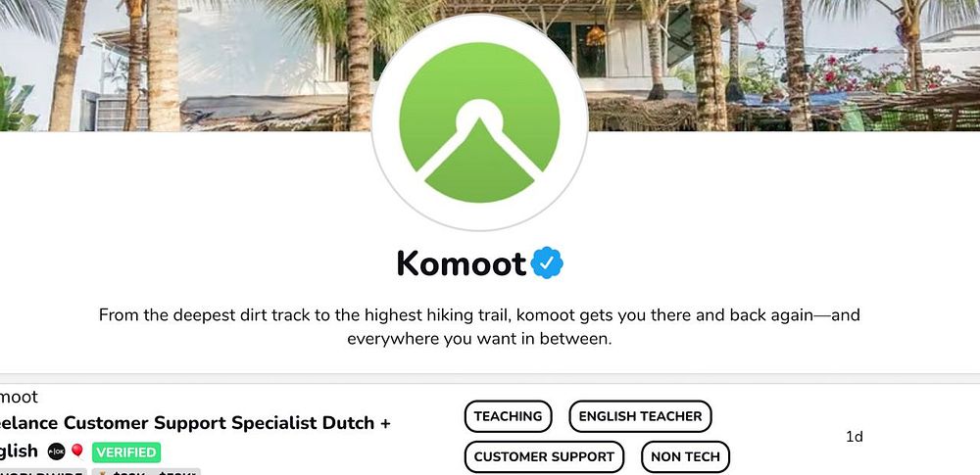The height and width of the screenshot is (475, 980).
Task: Open the Freelance Customer Support Specialist job
Action: coord(195,436)
